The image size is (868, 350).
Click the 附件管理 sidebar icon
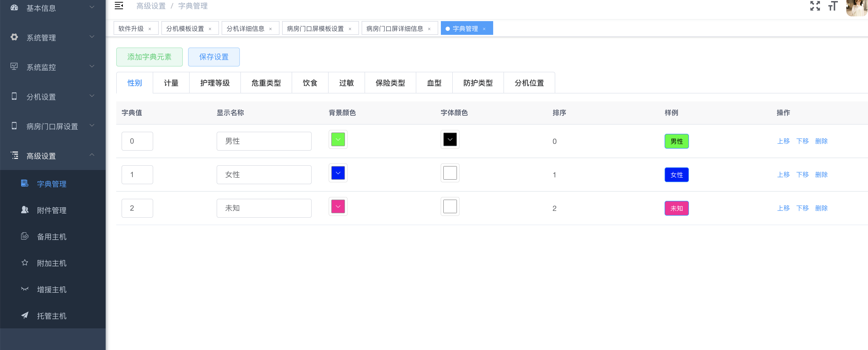pyautogui.click(x=25, y=210)
